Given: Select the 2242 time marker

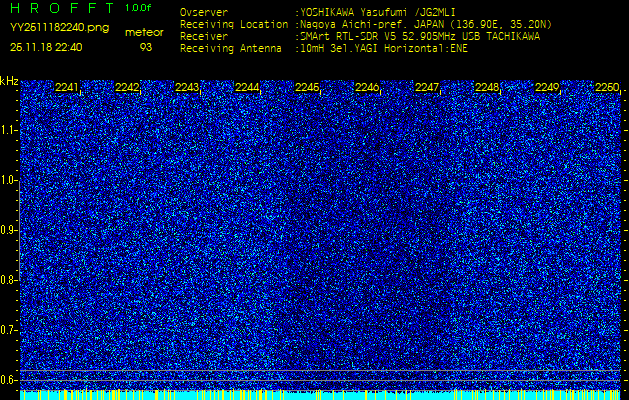Looking at the screenshot, I should coord(127,87).
